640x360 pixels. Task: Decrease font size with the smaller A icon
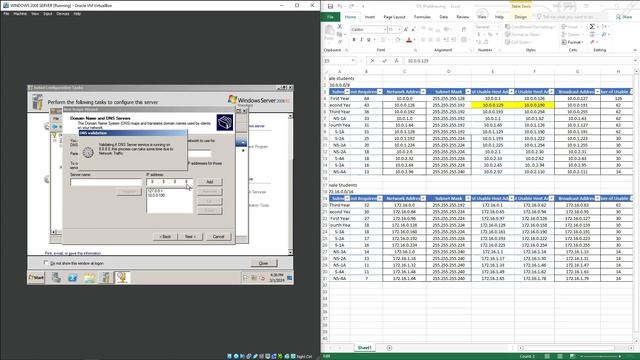[x=413, y=29]
